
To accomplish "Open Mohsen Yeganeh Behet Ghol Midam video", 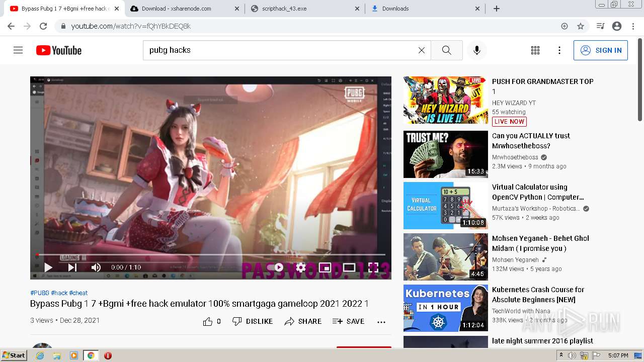I will [540, 243].
